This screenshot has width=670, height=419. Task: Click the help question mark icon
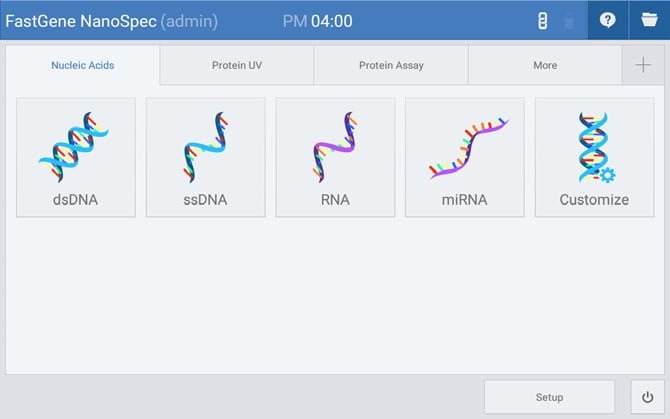(x=607, y=20)
